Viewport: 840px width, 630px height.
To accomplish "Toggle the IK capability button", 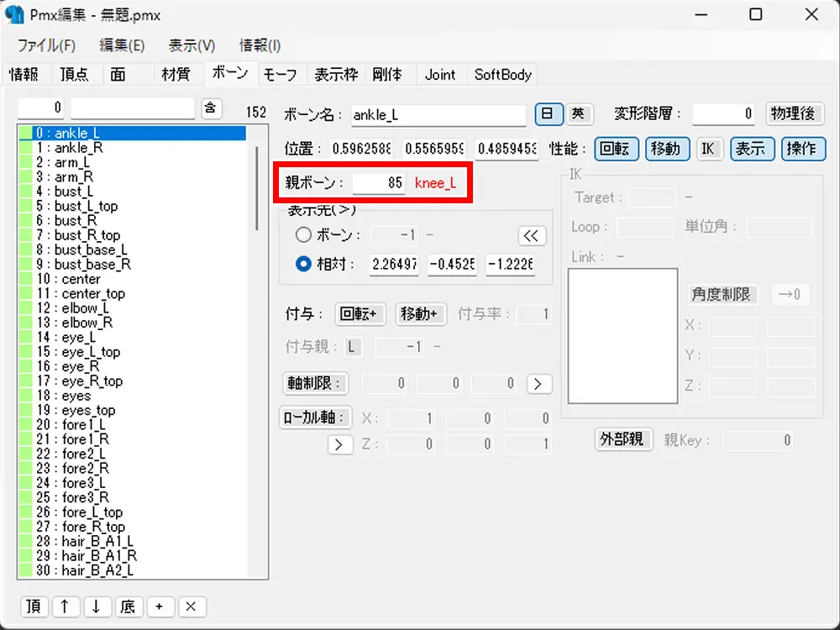I will (710, 149).
